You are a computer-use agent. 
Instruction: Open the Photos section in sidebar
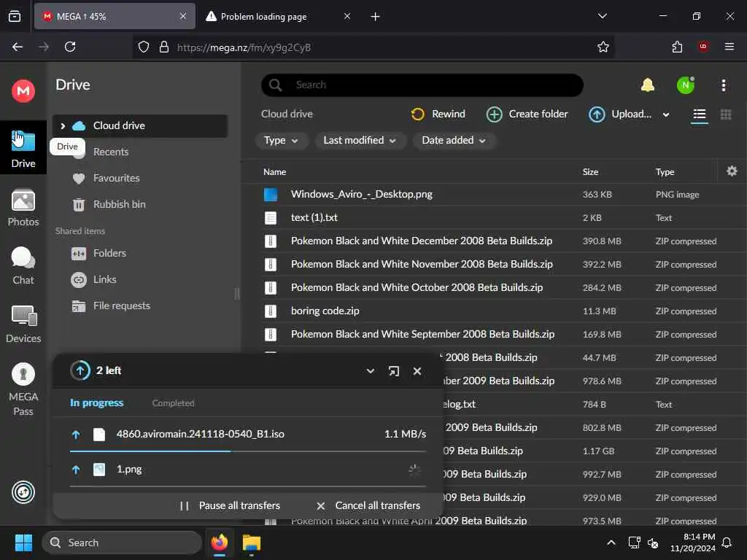point(23,208)
